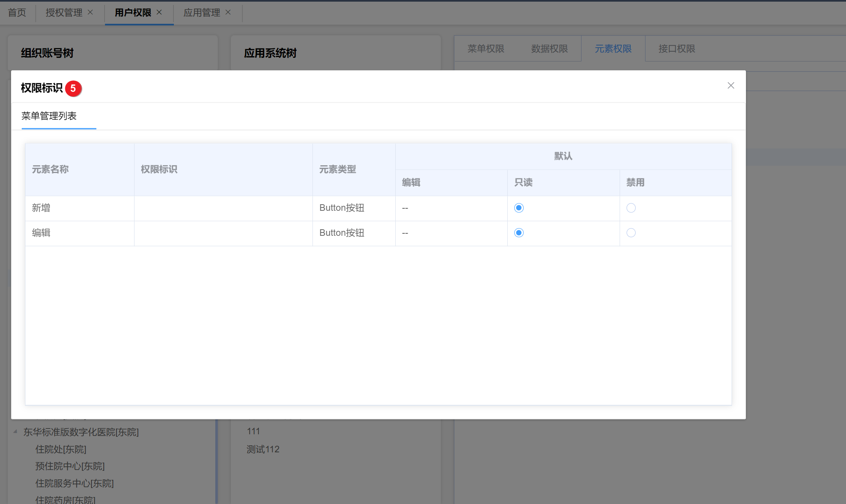Click the 编辑 sub-column header under 默认
The width and height of the screenshot is (846, 504).
point(452,182)
